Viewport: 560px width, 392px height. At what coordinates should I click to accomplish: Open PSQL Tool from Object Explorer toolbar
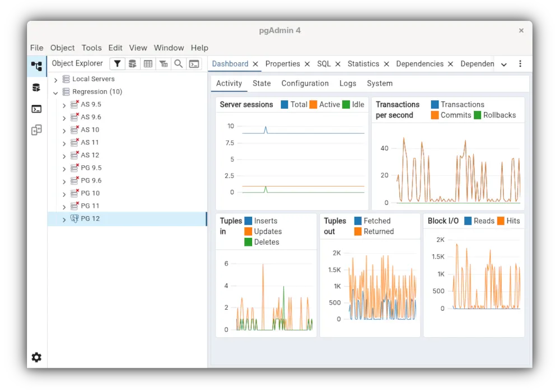[x=194, y=64]
